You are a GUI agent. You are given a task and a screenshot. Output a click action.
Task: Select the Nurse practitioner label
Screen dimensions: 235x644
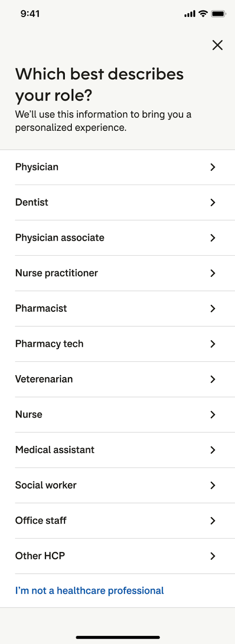(x=56, y=273)
